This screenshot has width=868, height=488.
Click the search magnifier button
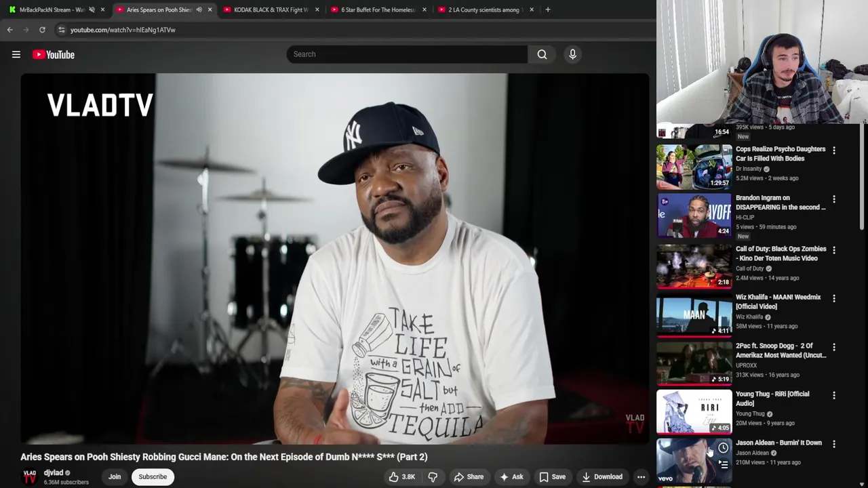542,54
